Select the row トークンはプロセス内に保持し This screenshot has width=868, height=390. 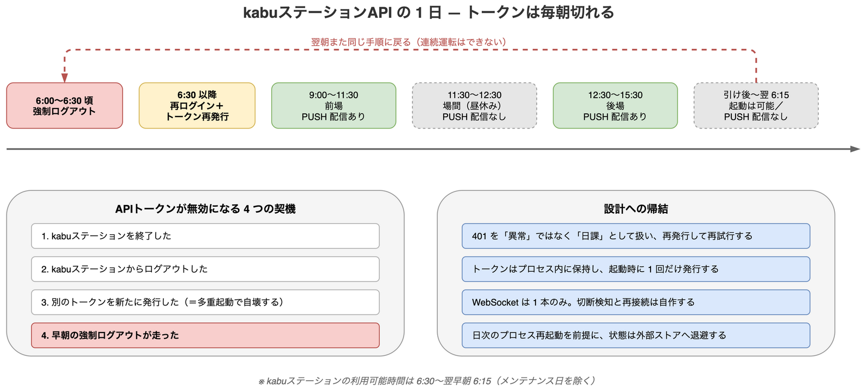pyautogui.click(x=636, y=269)
